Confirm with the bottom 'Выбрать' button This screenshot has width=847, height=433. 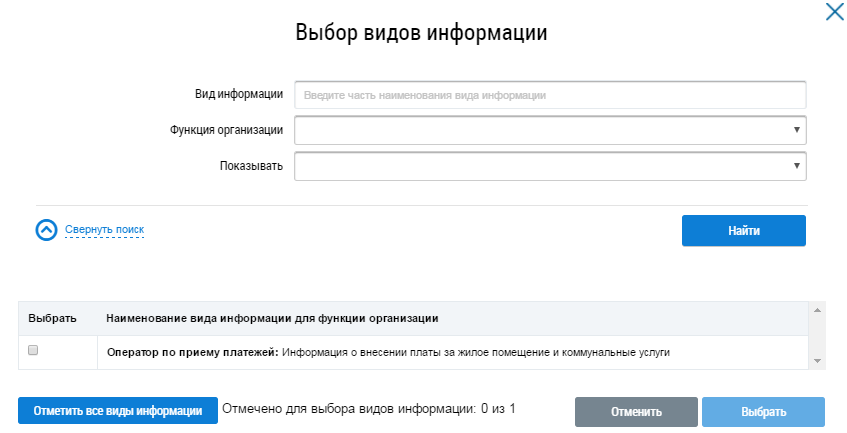(763, 411)
